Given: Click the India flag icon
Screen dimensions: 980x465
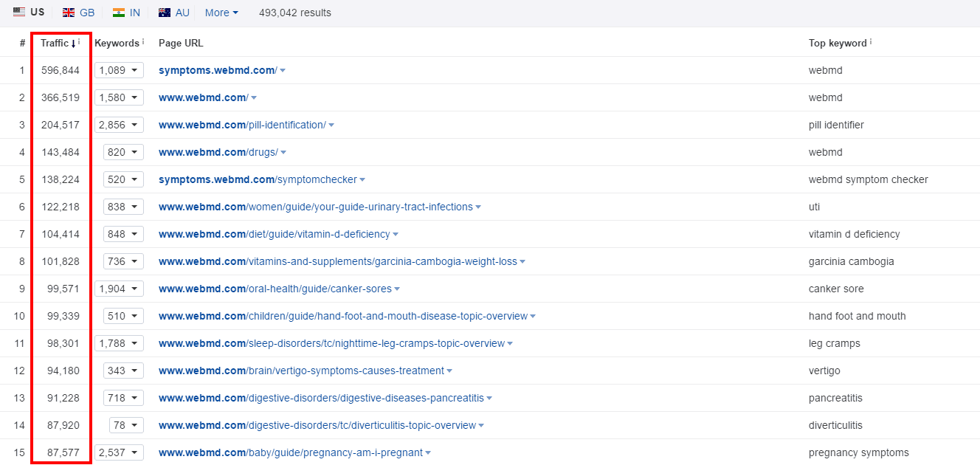Looking at the screenshot, I should [x=118, y=13].
